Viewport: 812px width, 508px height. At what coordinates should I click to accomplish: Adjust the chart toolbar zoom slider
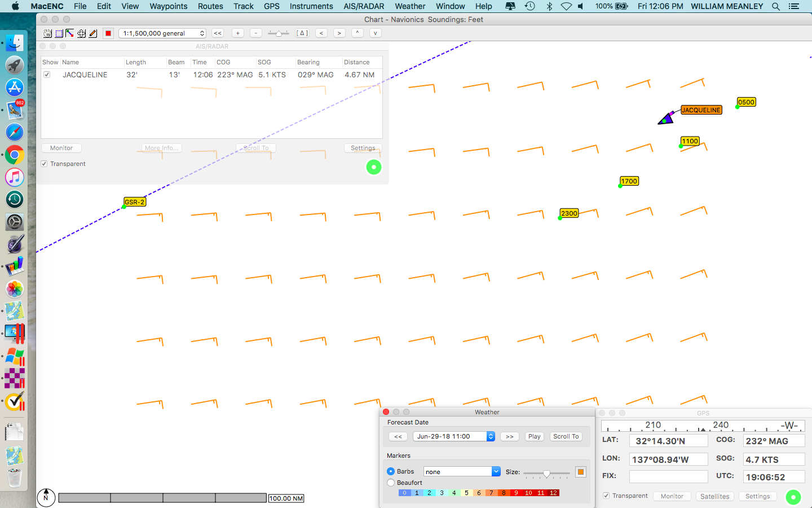pos(279,33)
